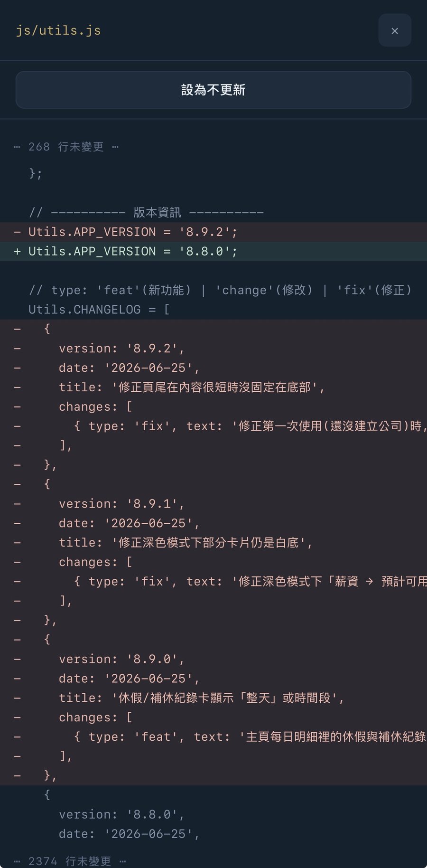Select the added APP_VERSION '8.8.0' line
Viewport: 427px width, 868px height.
click(213, 252)
